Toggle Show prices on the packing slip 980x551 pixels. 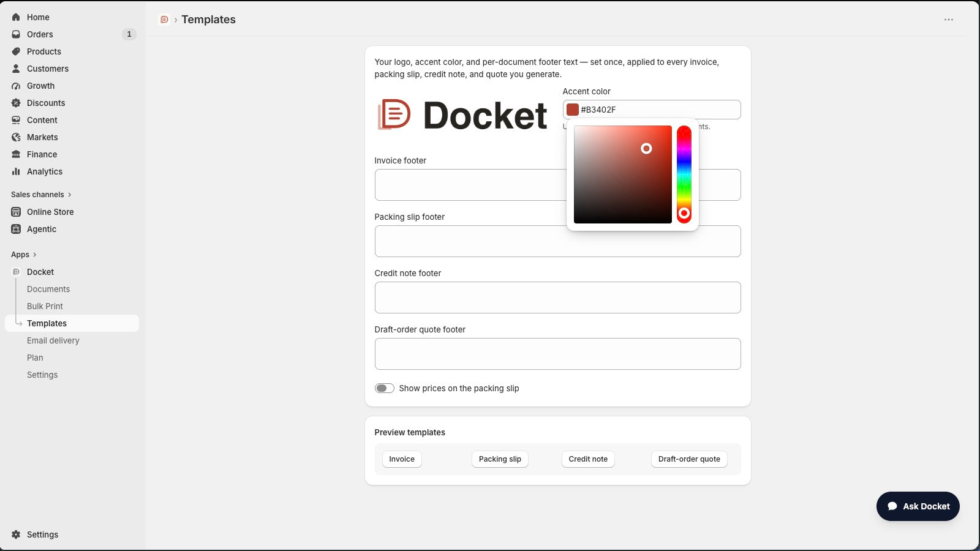pyautogui.click(x=385, y=388)
